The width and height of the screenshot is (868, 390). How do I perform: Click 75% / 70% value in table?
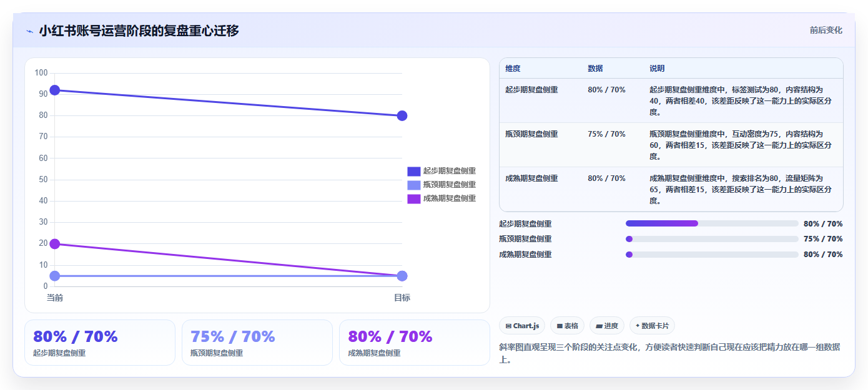[x=606, y=134]
